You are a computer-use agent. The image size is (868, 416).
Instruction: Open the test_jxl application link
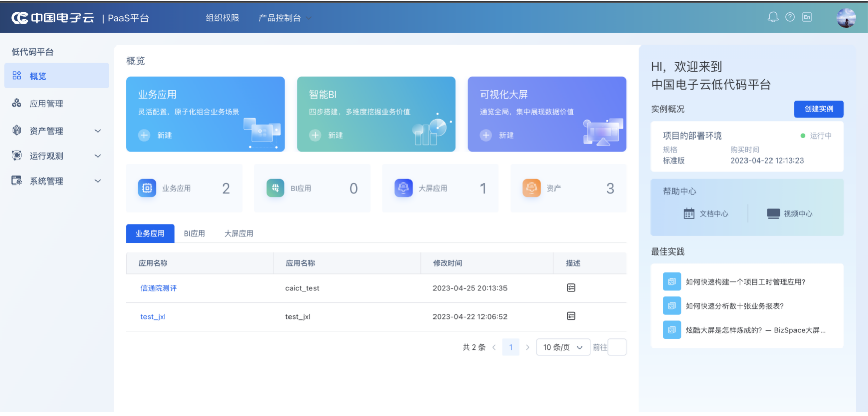(x=153, y=317)
